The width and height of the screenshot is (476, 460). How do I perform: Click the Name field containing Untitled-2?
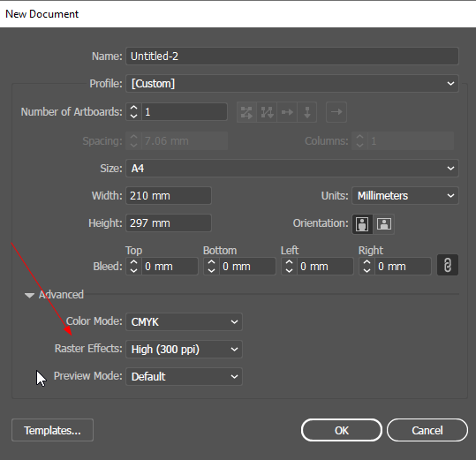[x=292, y=57]
